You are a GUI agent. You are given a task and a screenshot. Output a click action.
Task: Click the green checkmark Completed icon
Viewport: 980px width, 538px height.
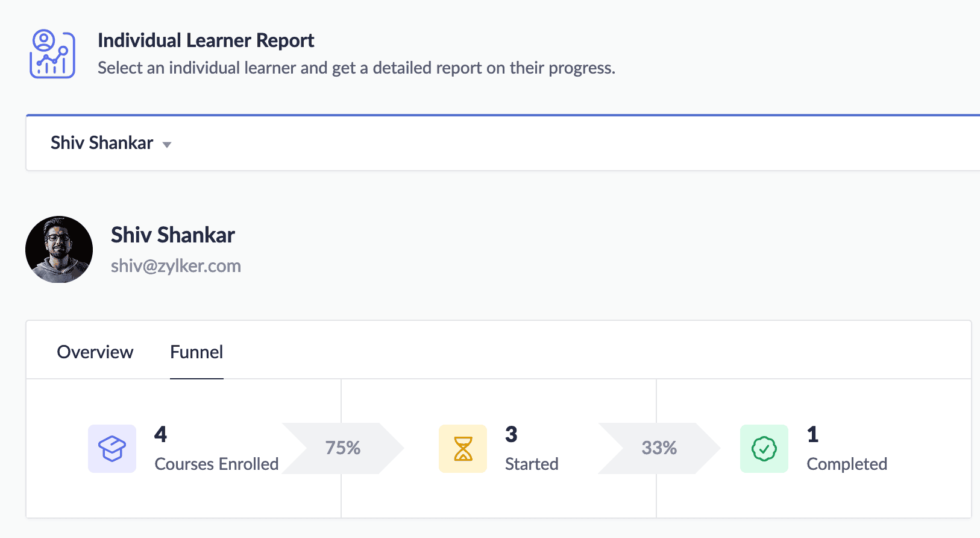(764, 449)
